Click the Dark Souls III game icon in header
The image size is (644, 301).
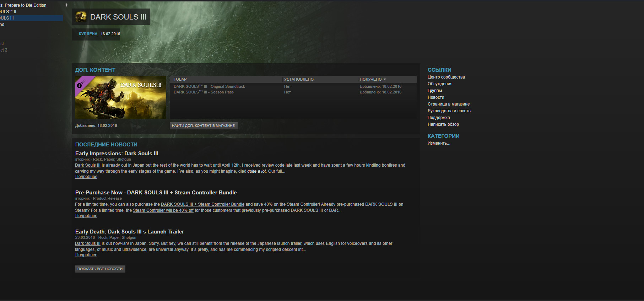pos(81,17)
